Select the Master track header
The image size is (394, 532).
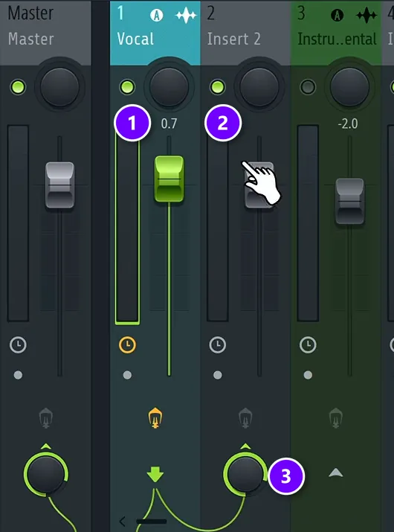[45, 33]
